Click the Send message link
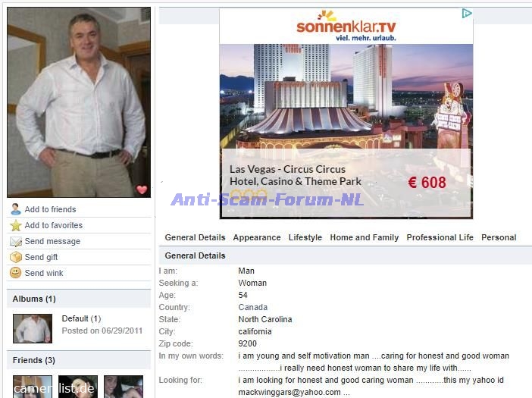This screenshot has width=532, height=398. click(52, 241)
